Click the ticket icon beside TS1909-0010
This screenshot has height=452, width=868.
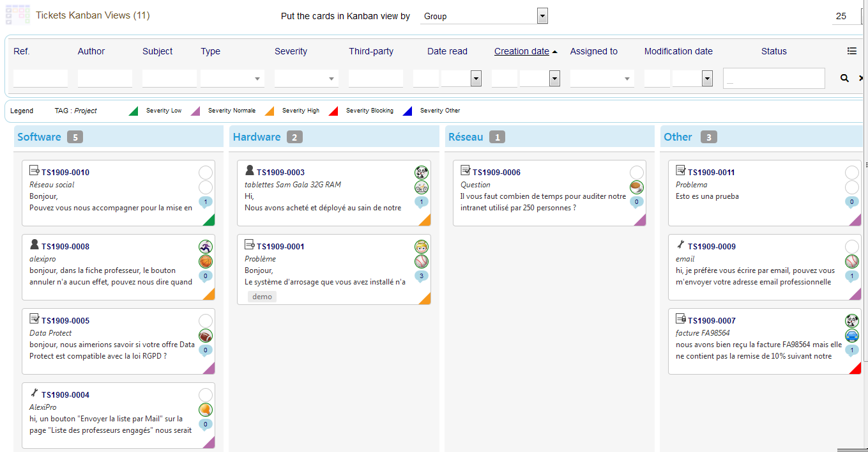pos(34,171)
